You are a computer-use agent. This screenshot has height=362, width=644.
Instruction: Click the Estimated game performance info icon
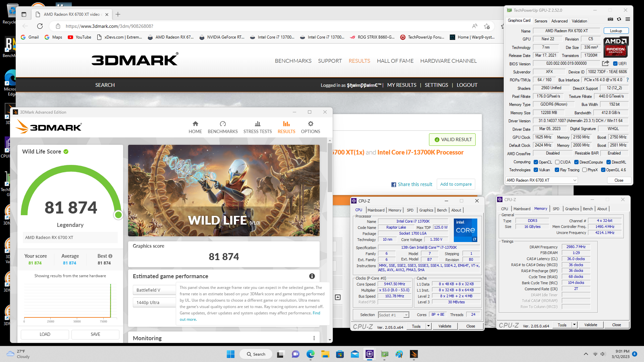312,276
